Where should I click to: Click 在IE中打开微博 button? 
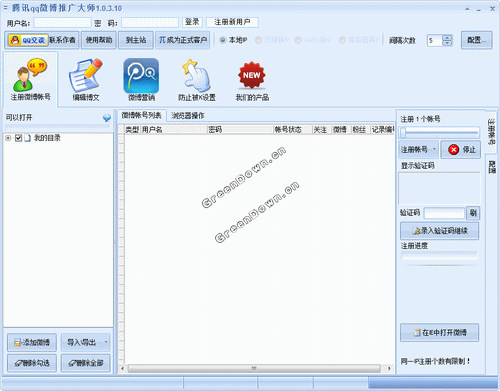point(439,332)
